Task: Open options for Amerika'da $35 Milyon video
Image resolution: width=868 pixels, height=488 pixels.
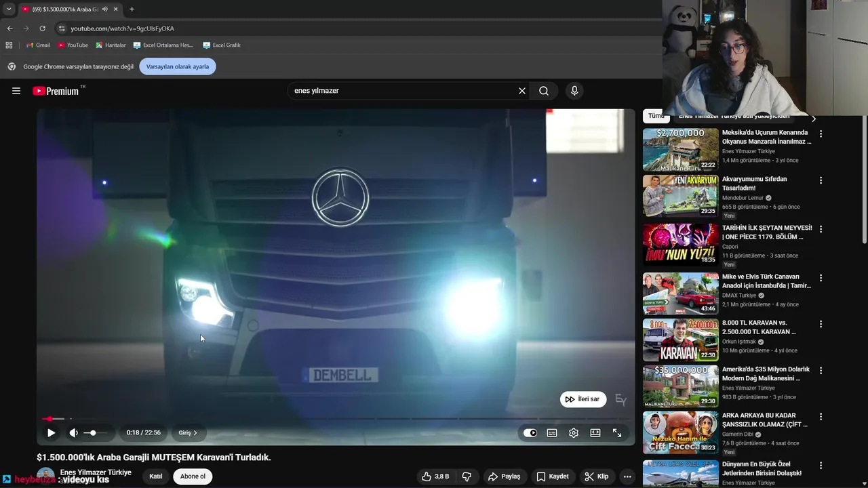Action: (x=821, y=371)
